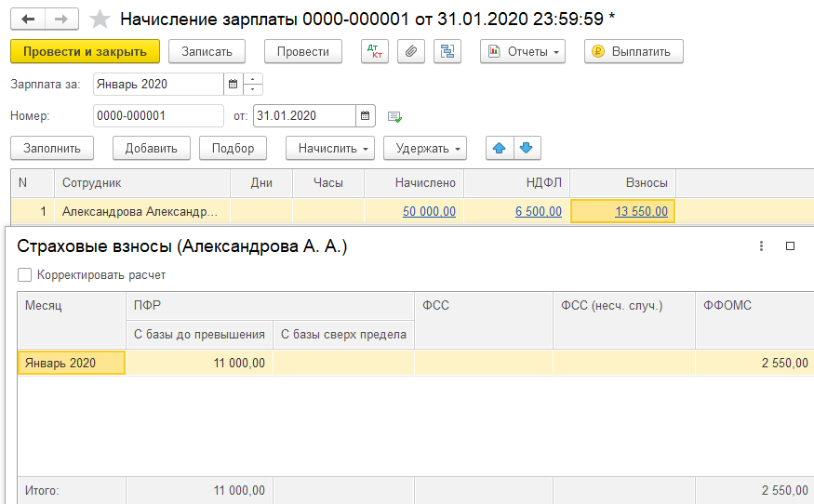Mark document as favorite with star
Image resolution: width=814 pixels, height=504 pixels.
(100, 19)
